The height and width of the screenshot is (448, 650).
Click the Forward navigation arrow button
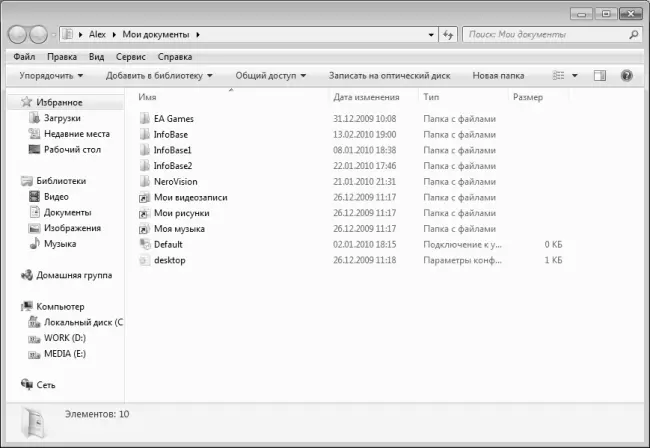click(x=39, y=34)
